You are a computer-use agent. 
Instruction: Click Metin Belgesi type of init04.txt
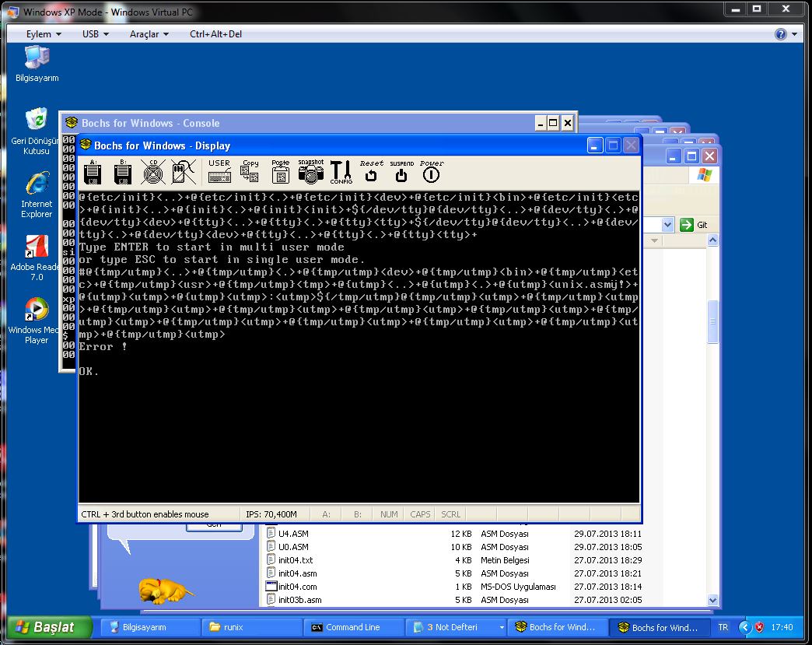[505, 560]
